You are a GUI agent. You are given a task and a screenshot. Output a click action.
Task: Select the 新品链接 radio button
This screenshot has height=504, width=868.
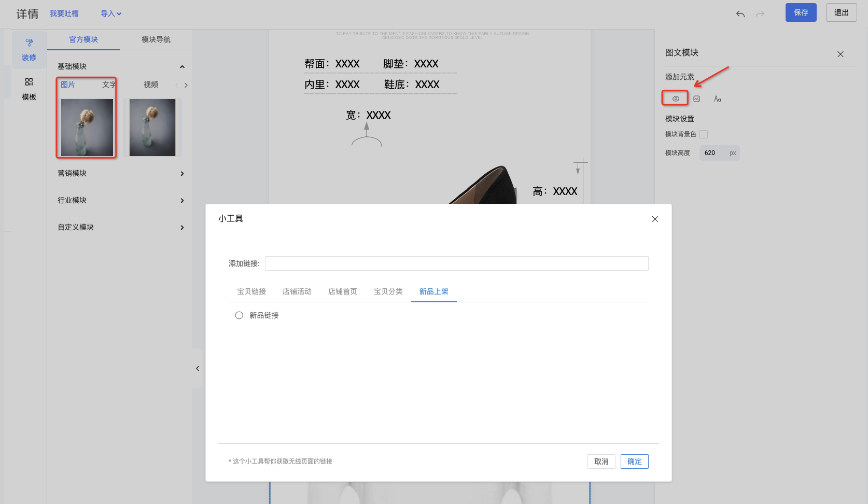[239, 315]
